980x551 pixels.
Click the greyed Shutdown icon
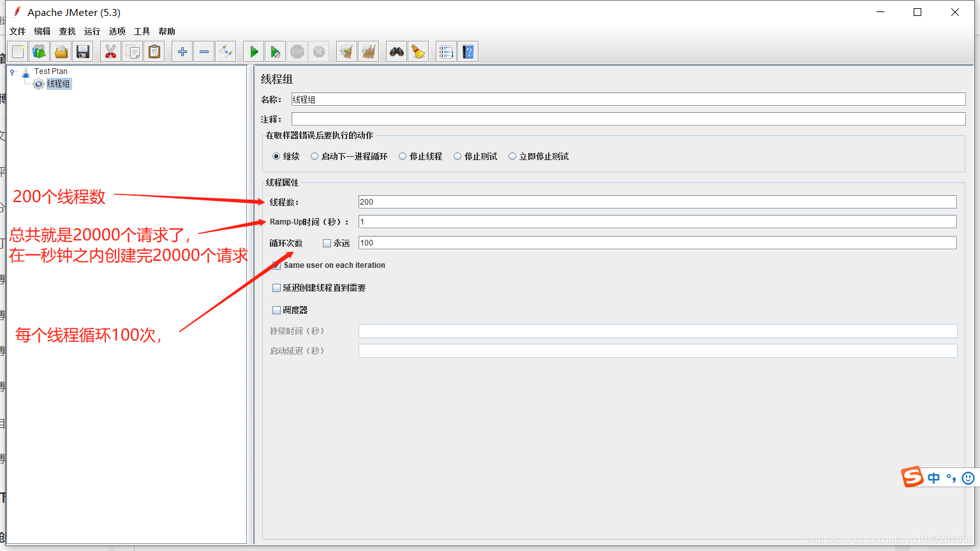(319, 52)
